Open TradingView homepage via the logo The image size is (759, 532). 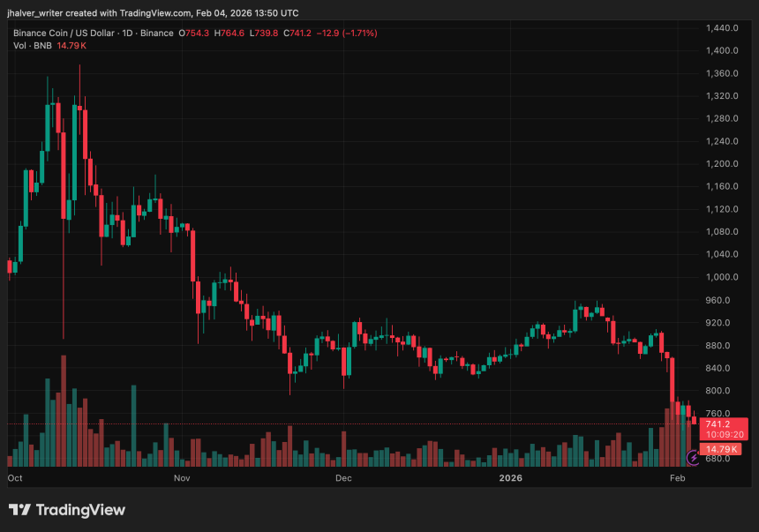66,509
